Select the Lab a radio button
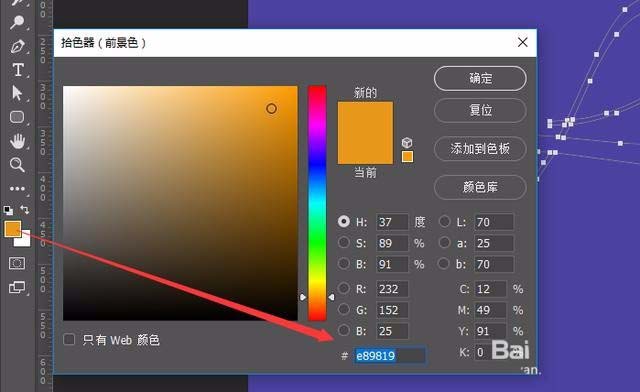Screen dimensions: 640x392 point(444,243)
